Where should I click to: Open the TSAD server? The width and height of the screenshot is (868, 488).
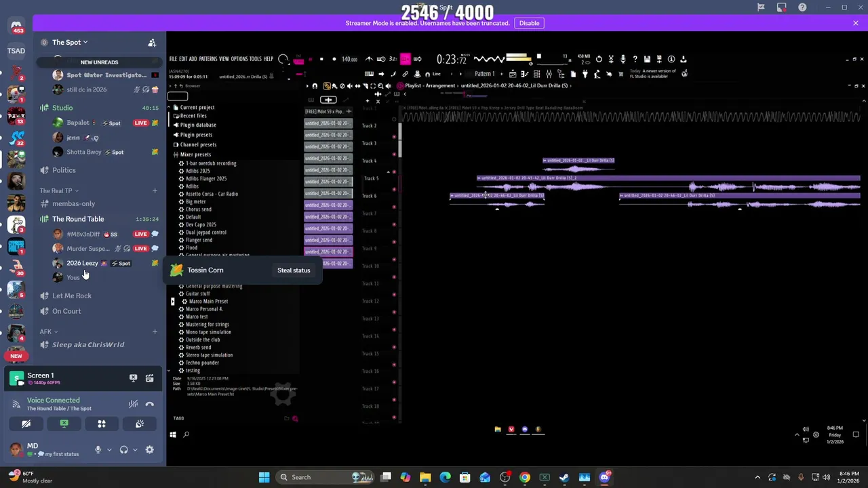point(16,51)
